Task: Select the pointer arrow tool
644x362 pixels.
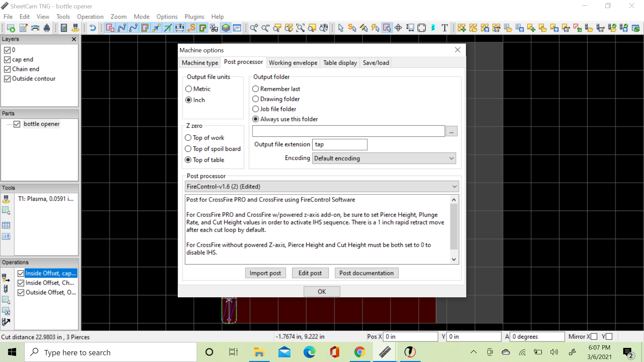Action: coord(341,28)
